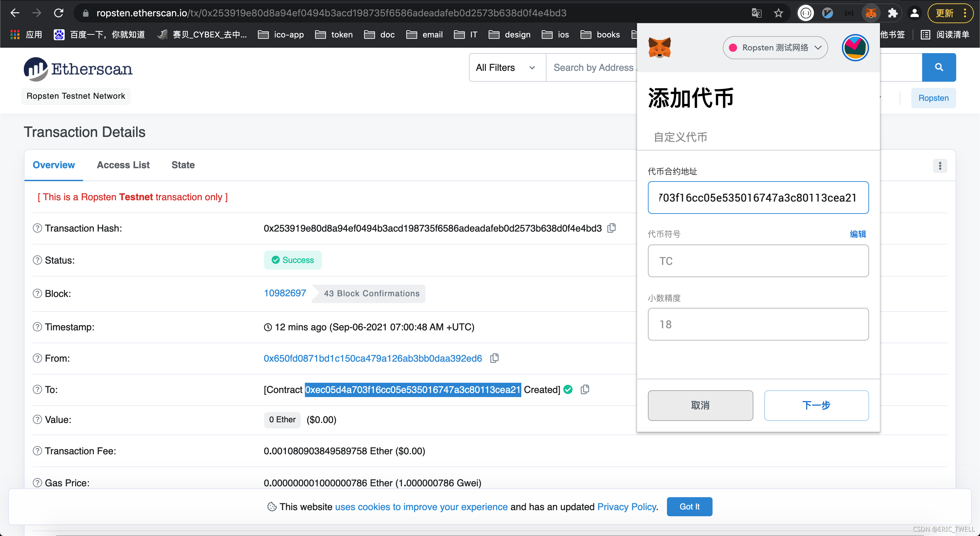Click the Etherscan logo

(78, 69)
